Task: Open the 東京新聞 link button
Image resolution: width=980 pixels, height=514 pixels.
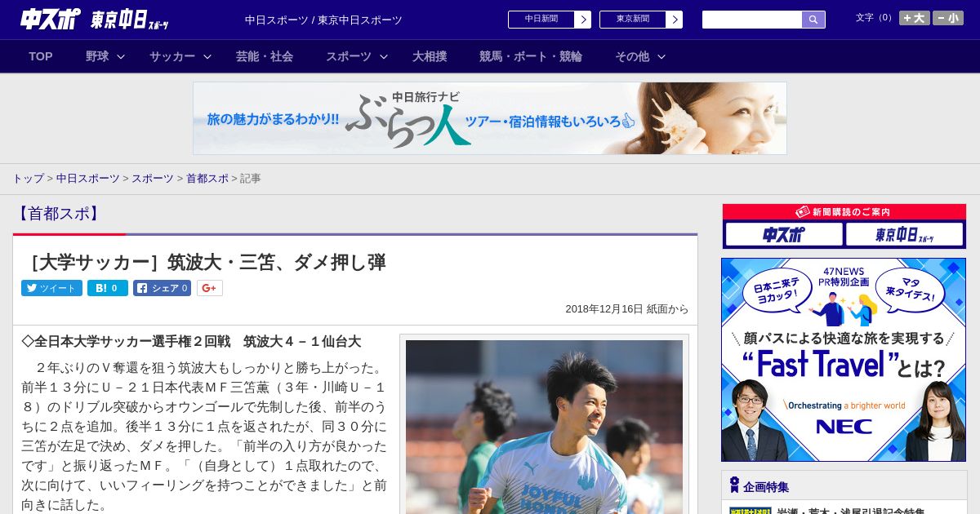Action: coord(632,20)
